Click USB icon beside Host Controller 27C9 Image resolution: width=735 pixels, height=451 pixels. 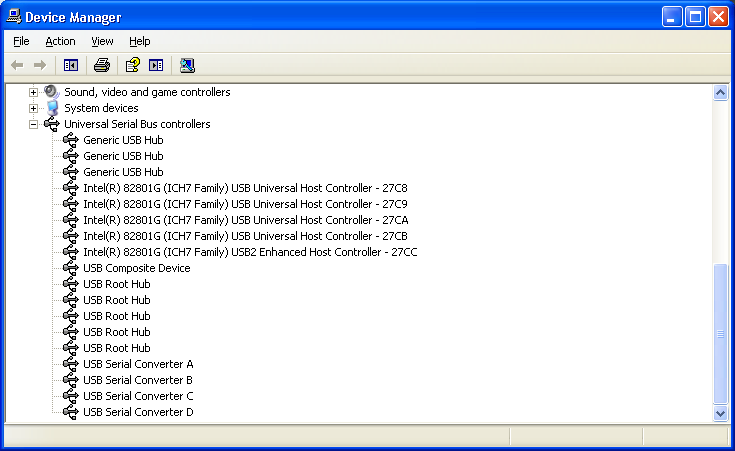click(71, 204)
